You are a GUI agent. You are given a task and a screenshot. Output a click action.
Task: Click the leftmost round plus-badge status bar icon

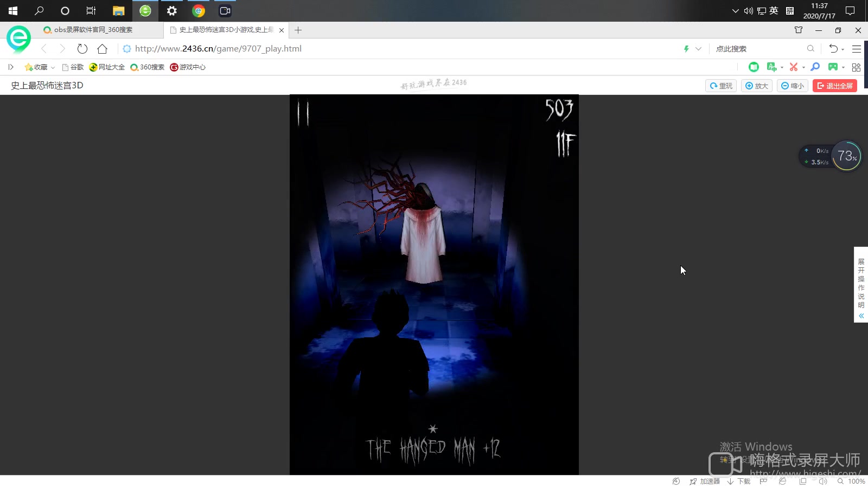click(x=676, y=481)
